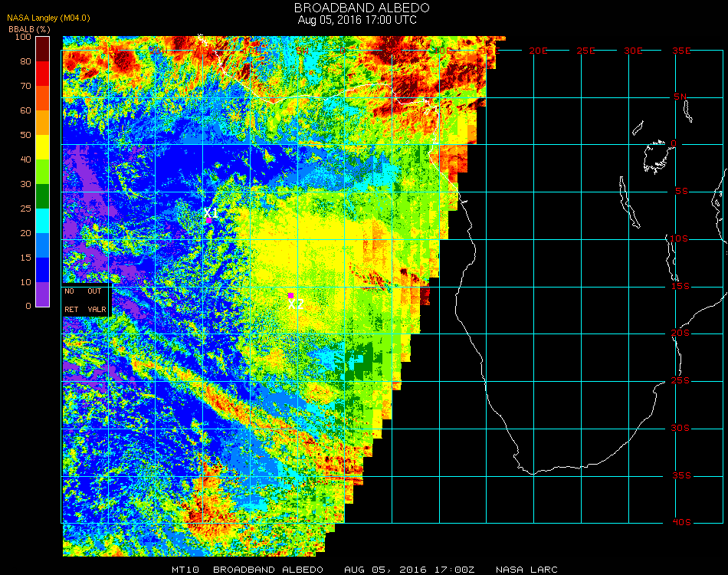Click the RET label in legend box
The height and width of the screenshot is (575, 728).
tap(71, 309)
